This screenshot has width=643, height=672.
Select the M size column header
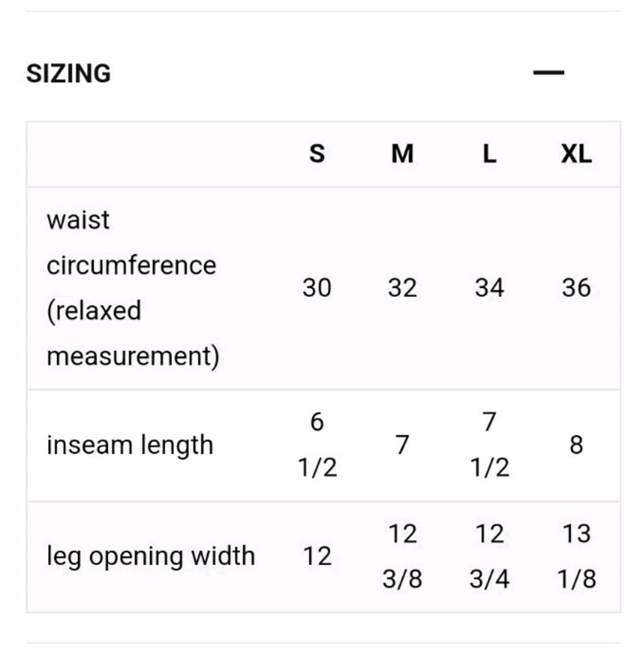tap(402, 154)
